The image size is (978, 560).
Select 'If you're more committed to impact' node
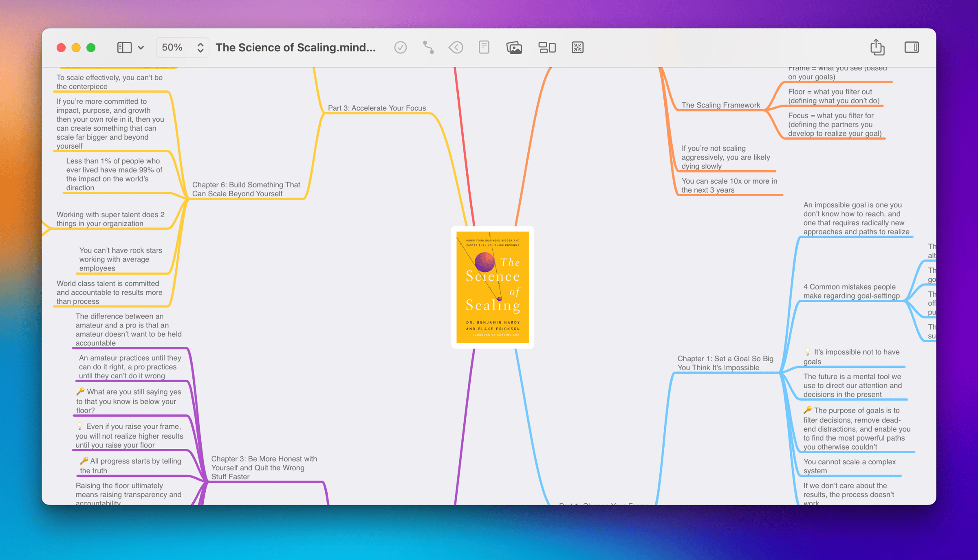click(x=110, y=123)
